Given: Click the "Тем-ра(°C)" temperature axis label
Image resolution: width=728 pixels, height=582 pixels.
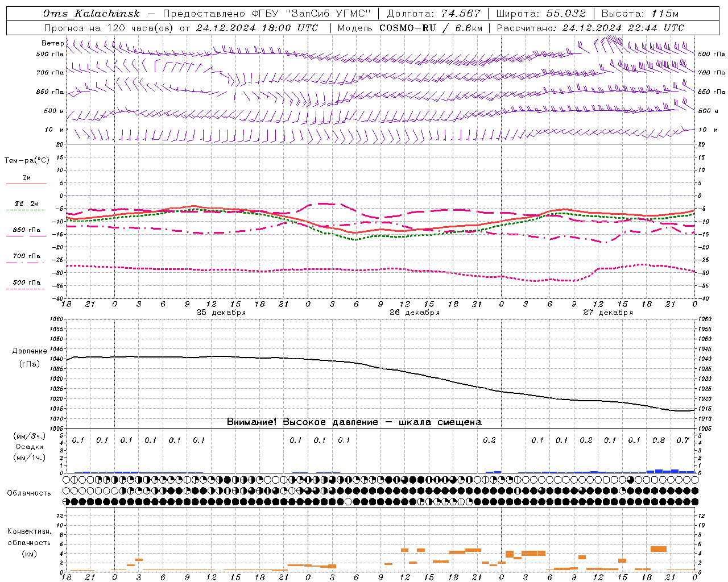Looking at the screenshot, I should click(27, 161).
